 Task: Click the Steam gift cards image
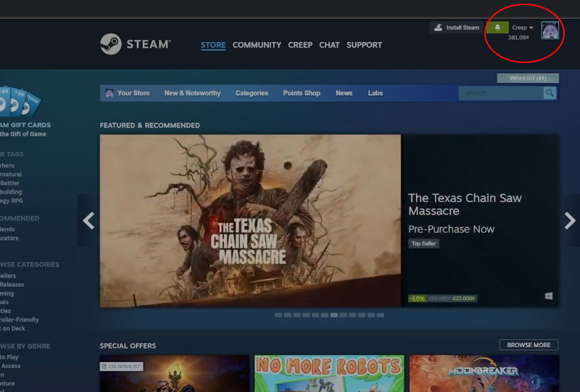tap(20, 102)
